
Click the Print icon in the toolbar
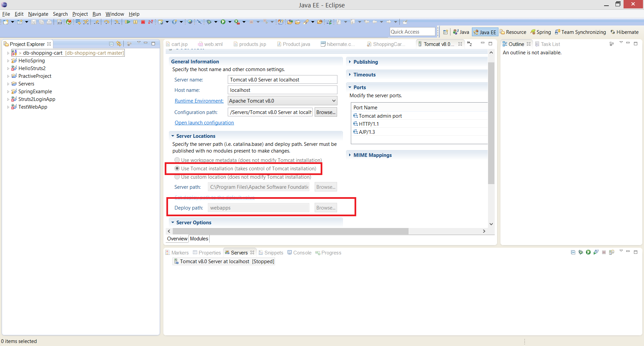coord(49,22)
